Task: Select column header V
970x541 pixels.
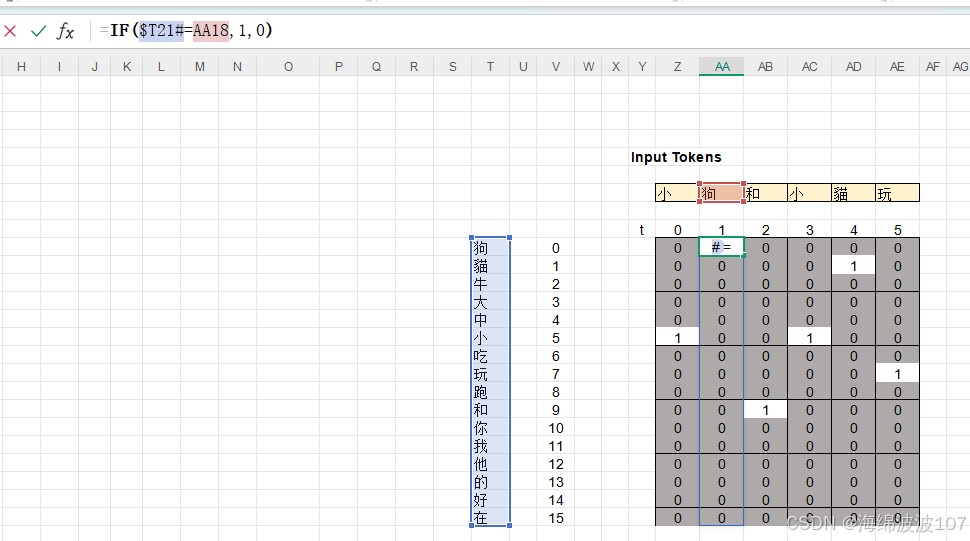Action: pos(556,67)
